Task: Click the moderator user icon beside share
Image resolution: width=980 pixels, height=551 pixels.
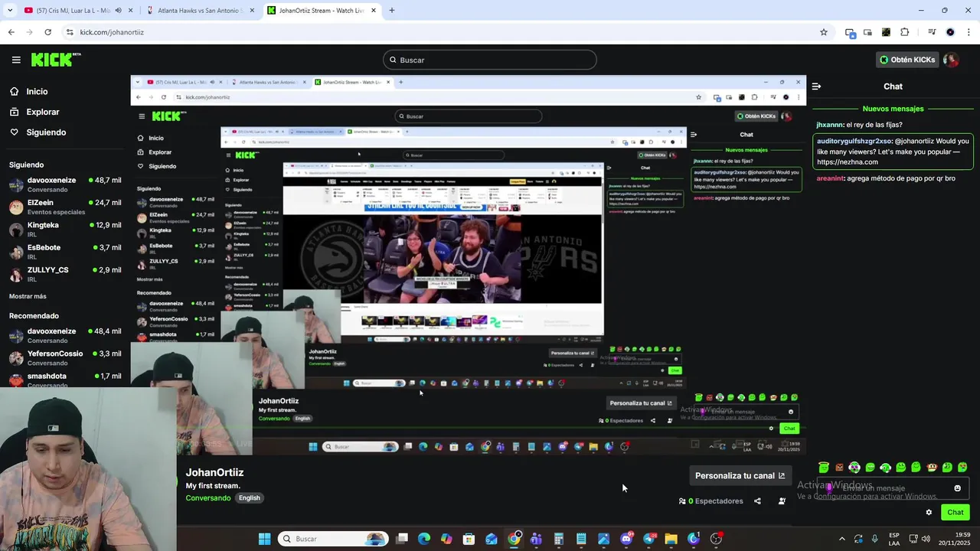Action: pyautogui.click(x=782, y=501)
